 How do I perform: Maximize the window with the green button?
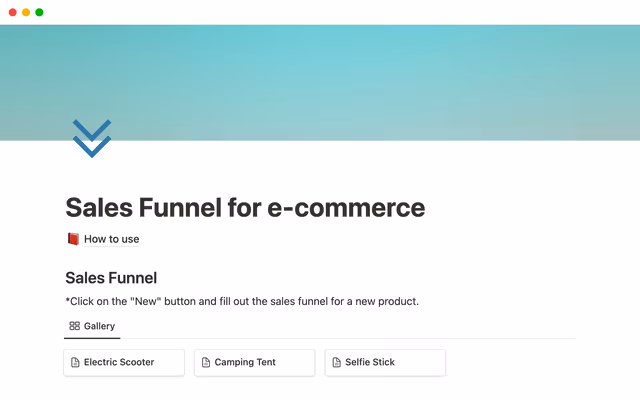[x=39, y=12]
